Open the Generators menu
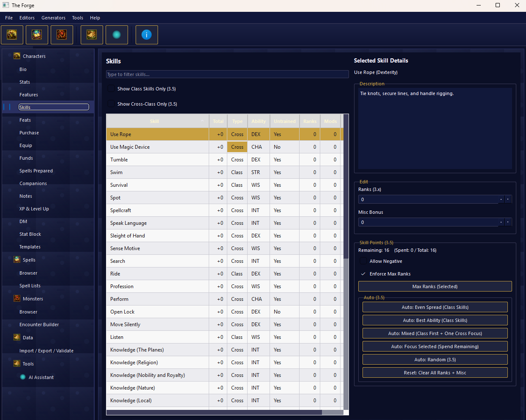526x420 pixels. coord(53,18)
